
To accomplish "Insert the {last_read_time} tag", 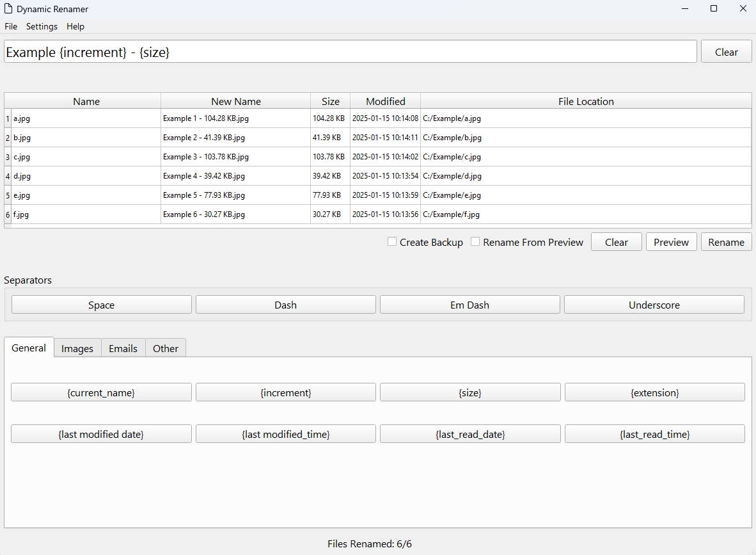I will tap(655, 434).
